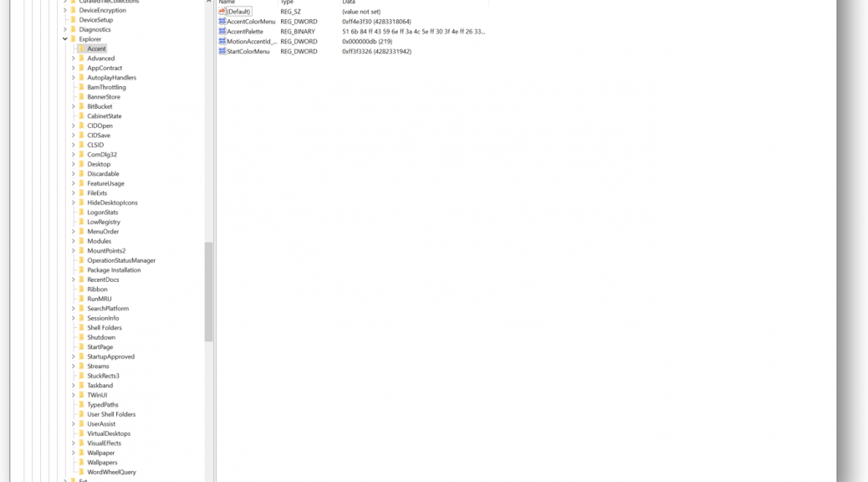Select the DeviceEncryption key

[102, 11]
